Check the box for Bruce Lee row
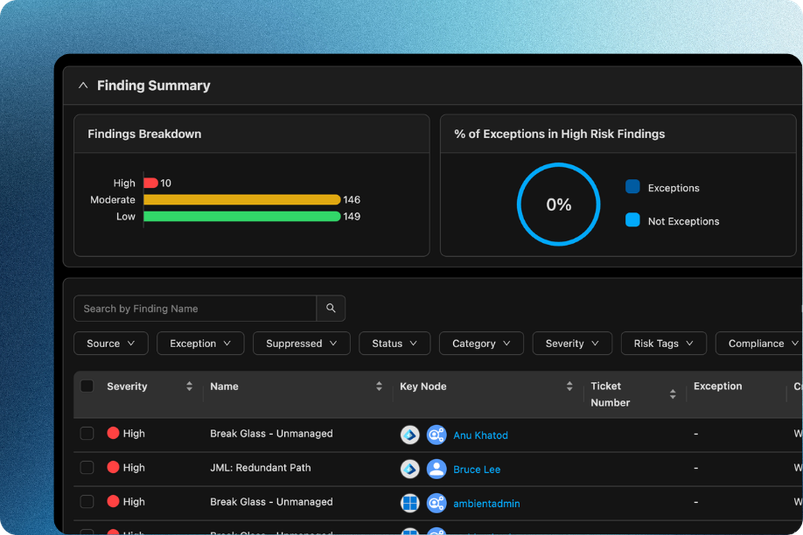 (87, 467)
